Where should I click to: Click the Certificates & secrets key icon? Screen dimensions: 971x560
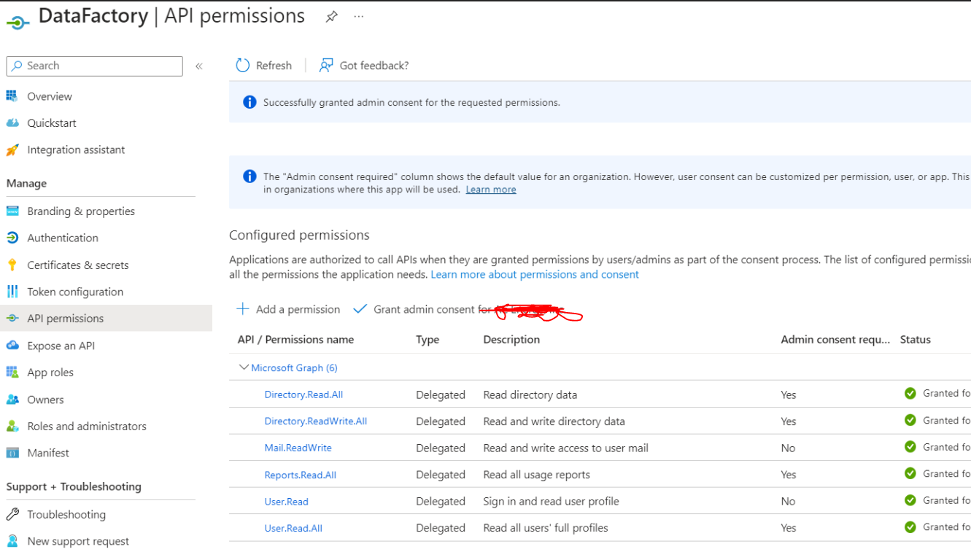(12, 265)
